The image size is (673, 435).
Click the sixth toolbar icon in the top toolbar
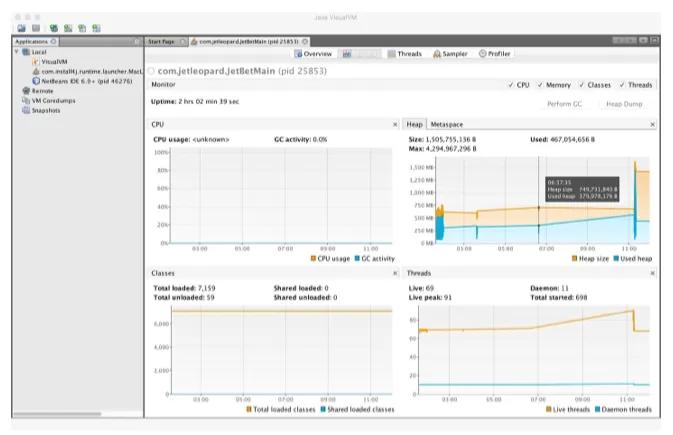tap(96, 28)
